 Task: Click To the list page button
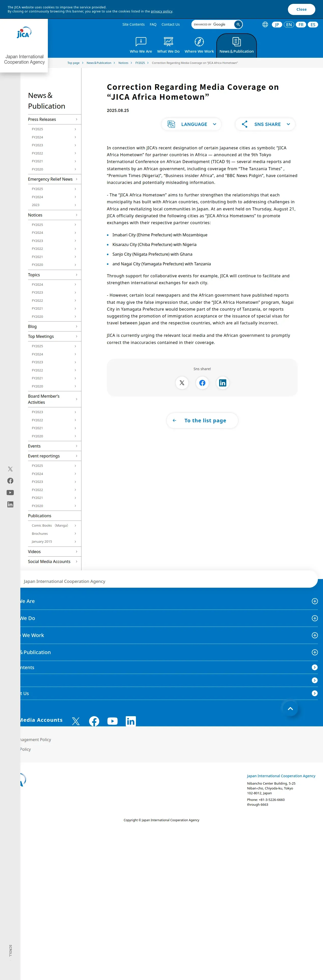[x=202, y=420]
